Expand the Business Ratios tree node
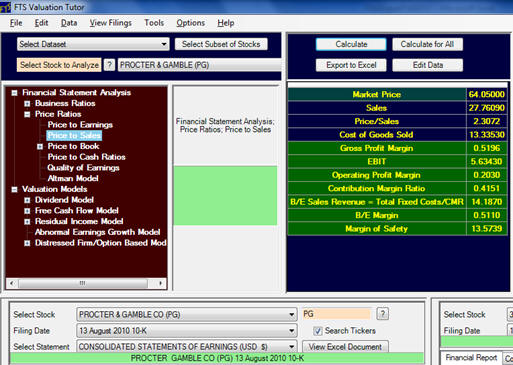The height and width of the screenshot is (365, 513). click(x=27, y=104)
